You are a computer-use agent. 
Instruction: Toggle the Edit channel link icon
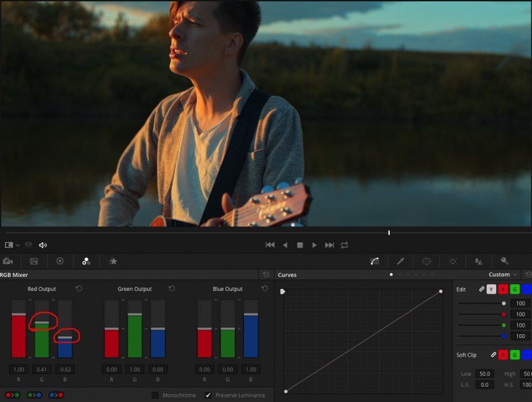[481, 290]
